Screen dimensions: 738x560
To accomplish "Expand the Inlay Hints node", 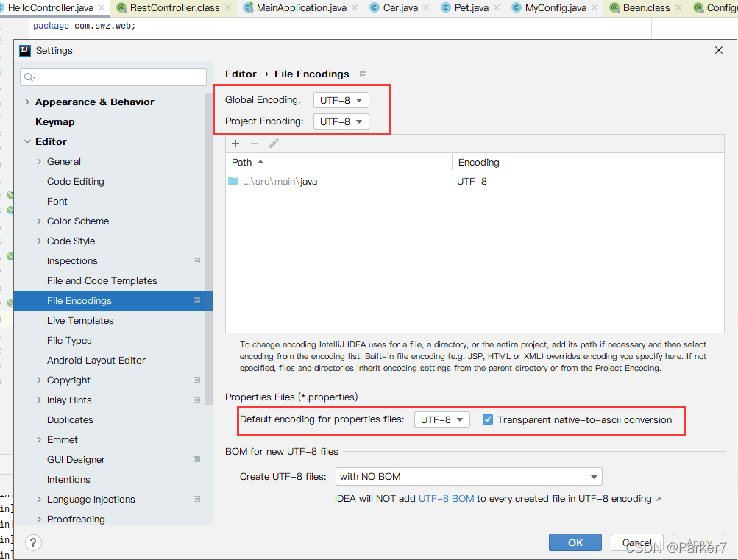I will pos(39,400).
